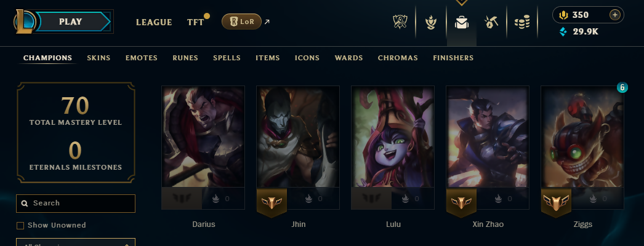Select the Finishers tab
This screenshot has width=644, height=246.
453,58
